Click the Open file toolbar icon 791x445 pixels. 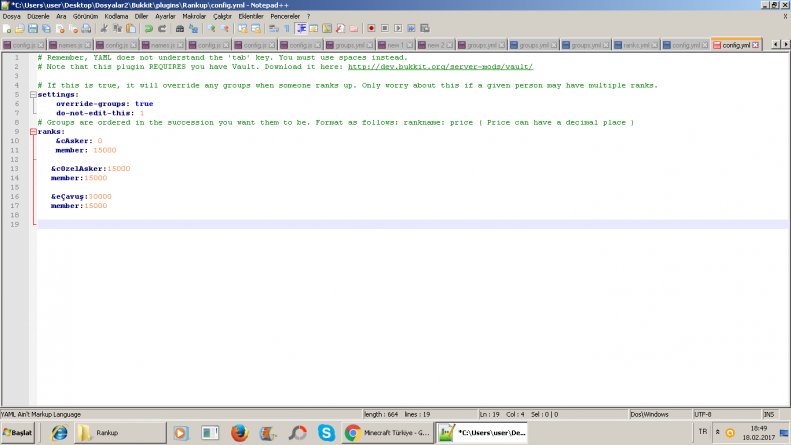pyautogui.click(x=20, y=29)
